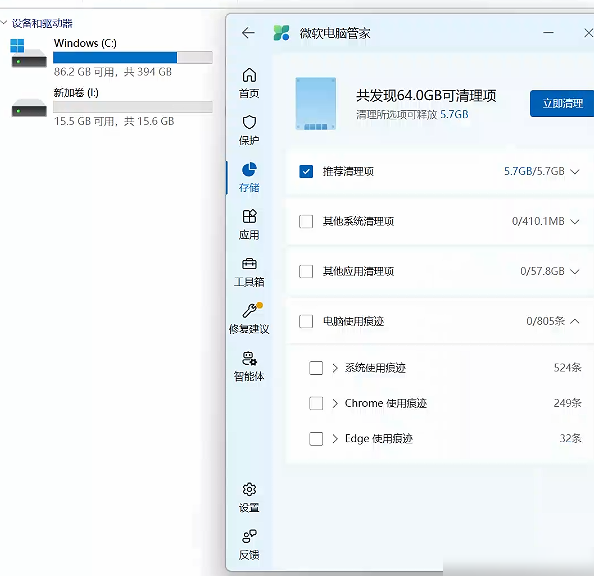The width and height of the screenshot is (594, 576).
Task: Open the 智能体 agent icon
Action: pyautogui.click(x=249, y=358)
